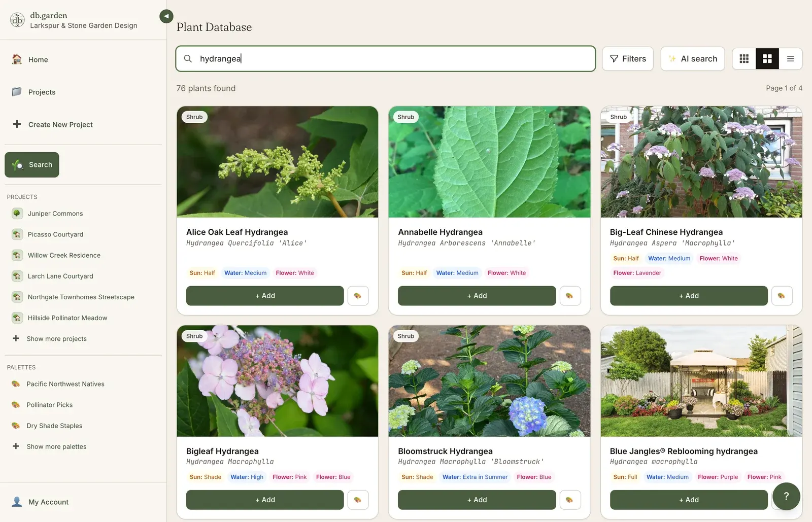Image resolution: width=812 pixels, height=522 pixels.
Task: Add Bigleaf Hydrangea to palette icon
Action: [x=358, y=500]
